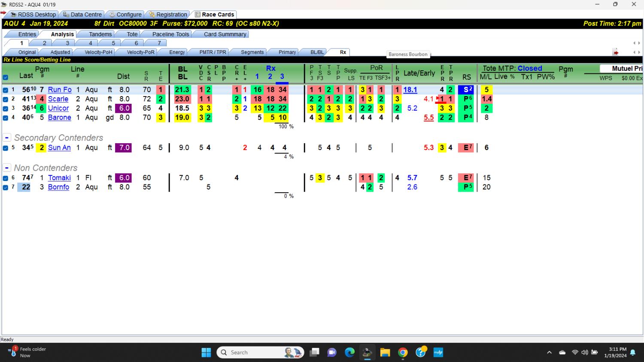This screenshot has width=644, height=362.
Task: Uncheck horse 7 Bornfo checkbox
Action: [x=6, y=187]
